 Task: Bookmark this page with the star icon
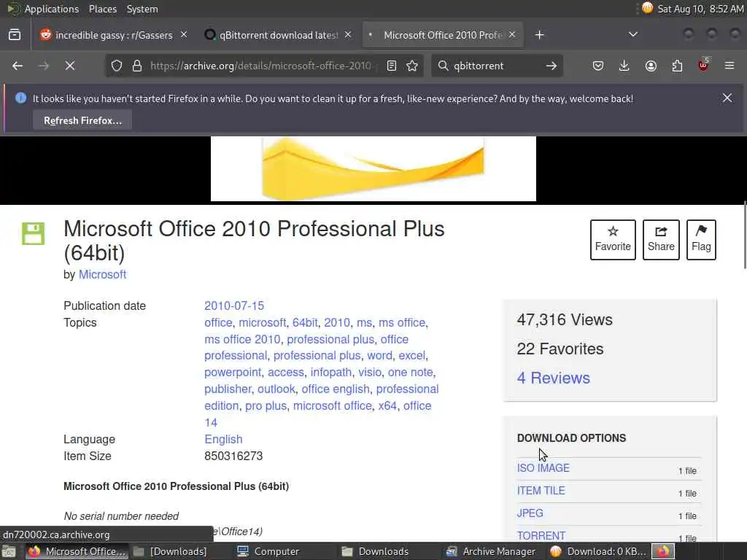pos(413,66)
